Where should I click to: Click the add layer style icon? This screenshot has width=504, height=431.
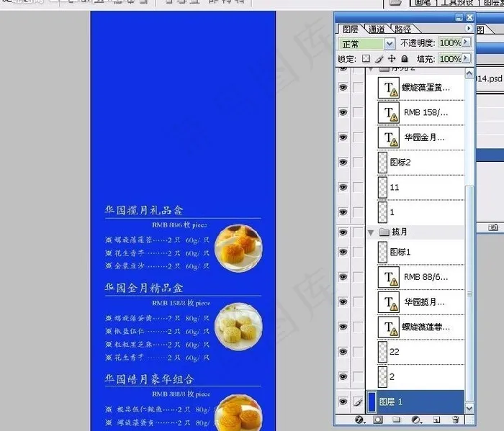(x=359, y=419)
